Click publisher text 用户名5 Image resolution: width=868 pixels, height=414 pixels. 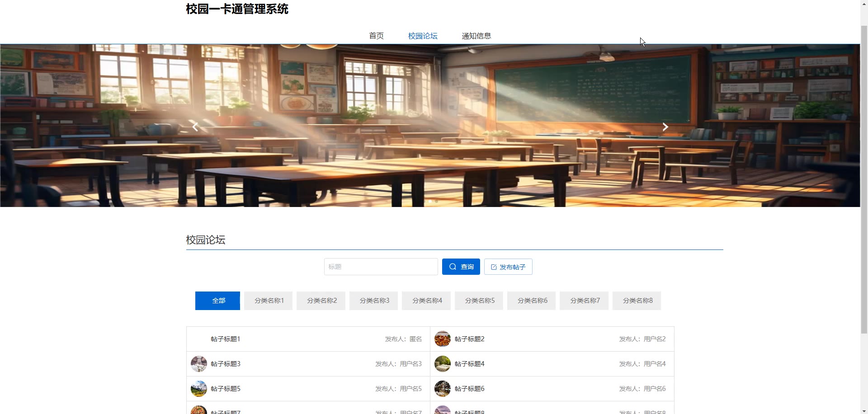(410, 389)
